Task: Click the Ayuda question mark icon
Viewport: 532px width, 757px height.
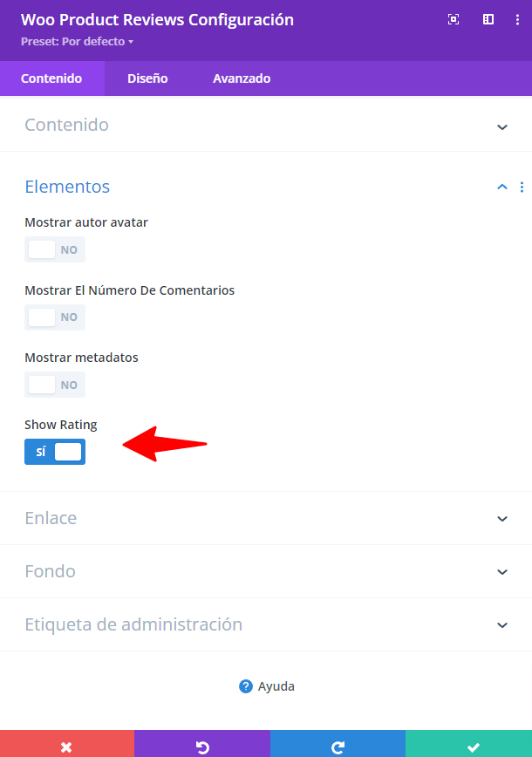Action: [246, 686]
